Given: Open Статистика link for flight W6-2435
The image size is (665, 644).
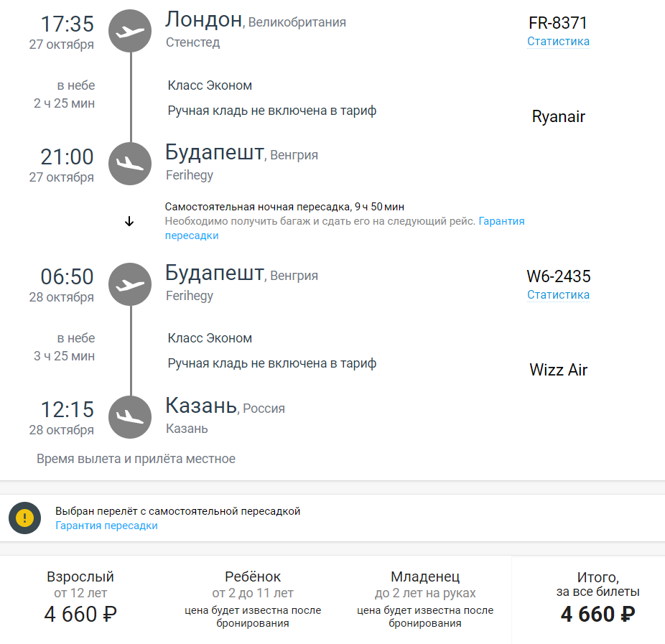Looking at the screenshot, I should point(558,295).
